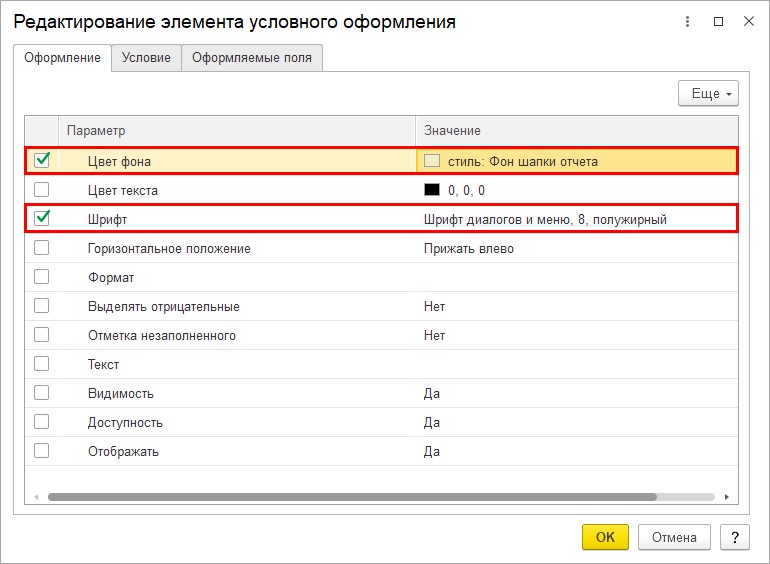Uncheck the Шрифт parameter checkbox
The width and height of the screenshot is (770, 564).
pos(42,218)
